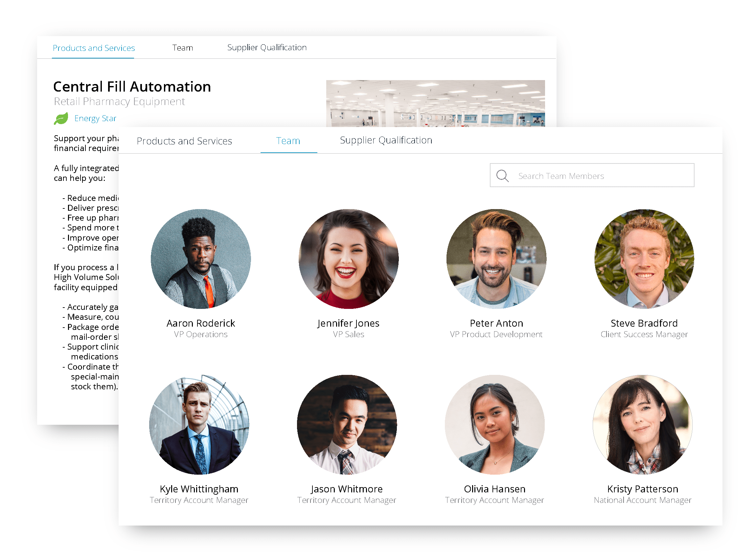Click Olivia Hansen's portrait
The image size is (754, 560).
click(494, 424)
